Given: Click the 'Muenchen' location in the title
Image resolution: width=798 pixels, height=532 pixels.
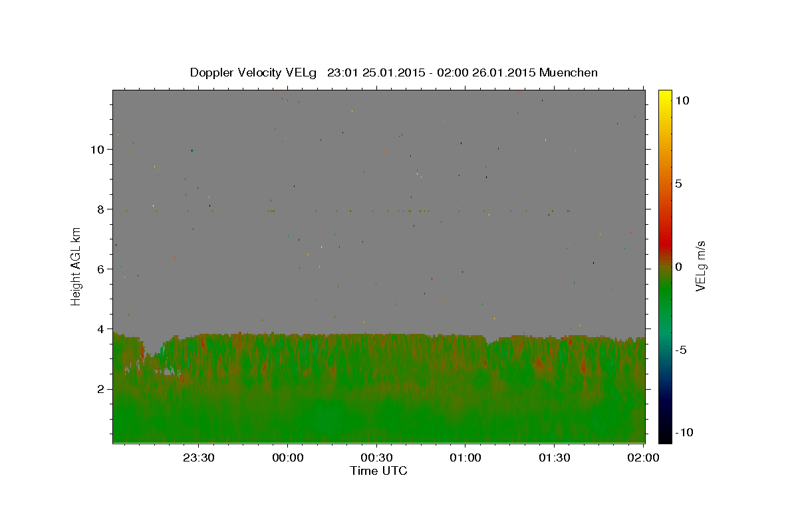Looking at the screenshot, I should click(x=569, y=72).
